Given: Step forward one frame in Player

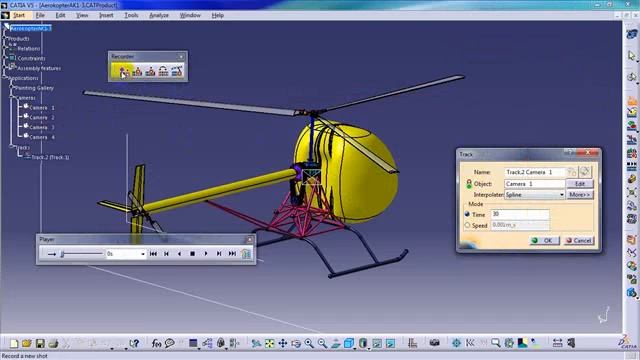Looking at the screenshot, I should [219, 254].
